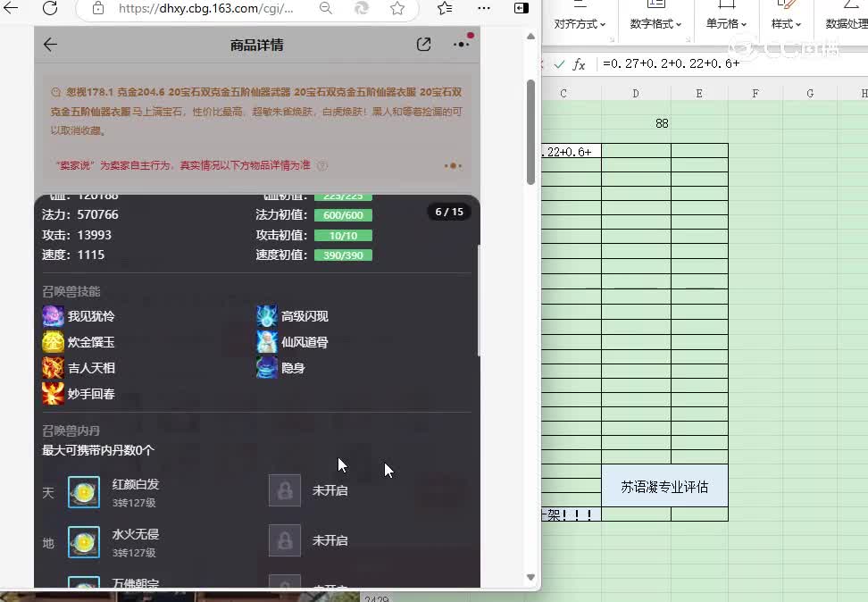Select column G header
The height and width of the screenshot is (602, 868).
click(x=810, y=94)
